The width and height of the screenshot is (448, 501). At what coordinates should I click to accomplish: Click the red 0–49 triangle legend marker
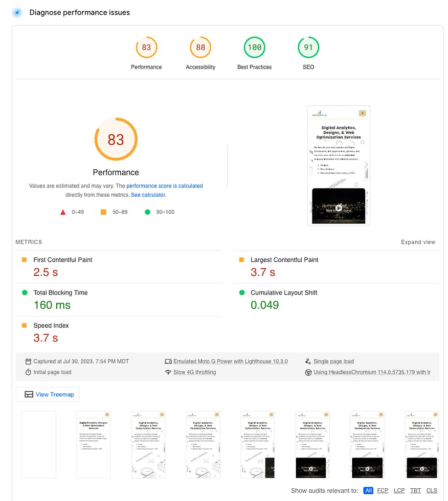pyautogui.click(x=63, y=211)
